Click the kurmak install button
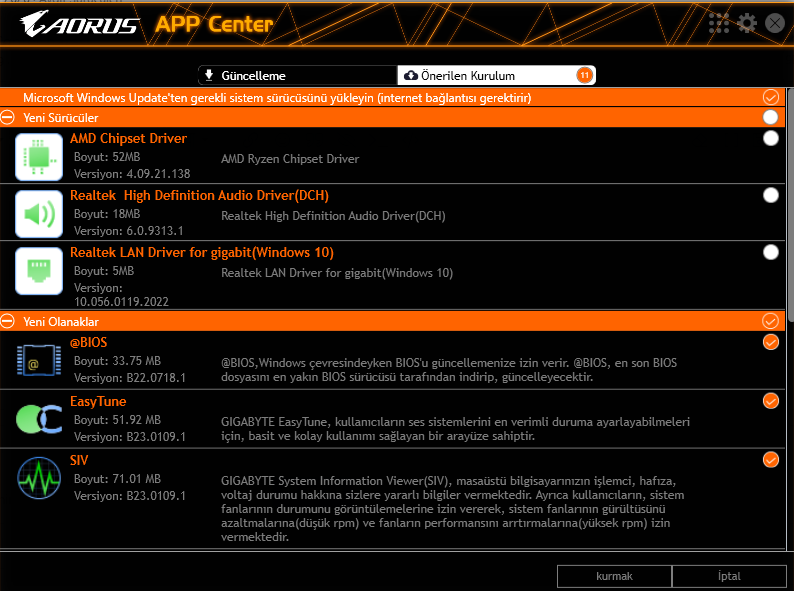The width and height of the screenshot is (794, 591). (614, 576)
